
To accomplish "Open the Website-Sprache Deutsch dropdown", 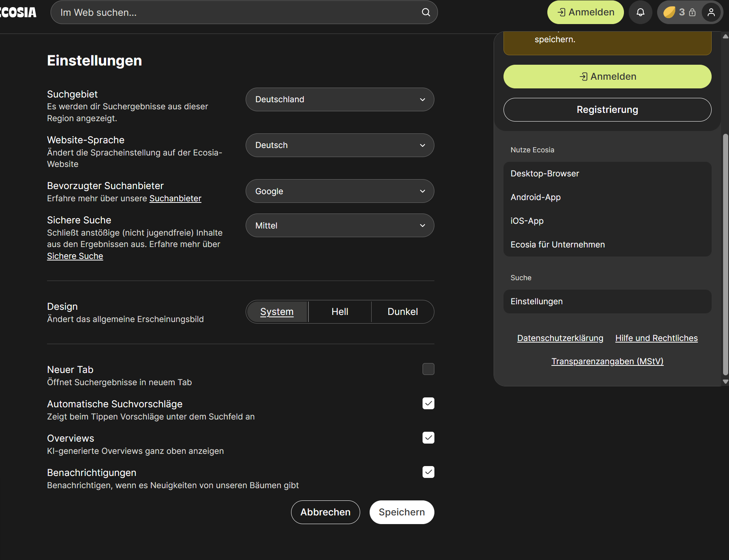I will 340,145.
